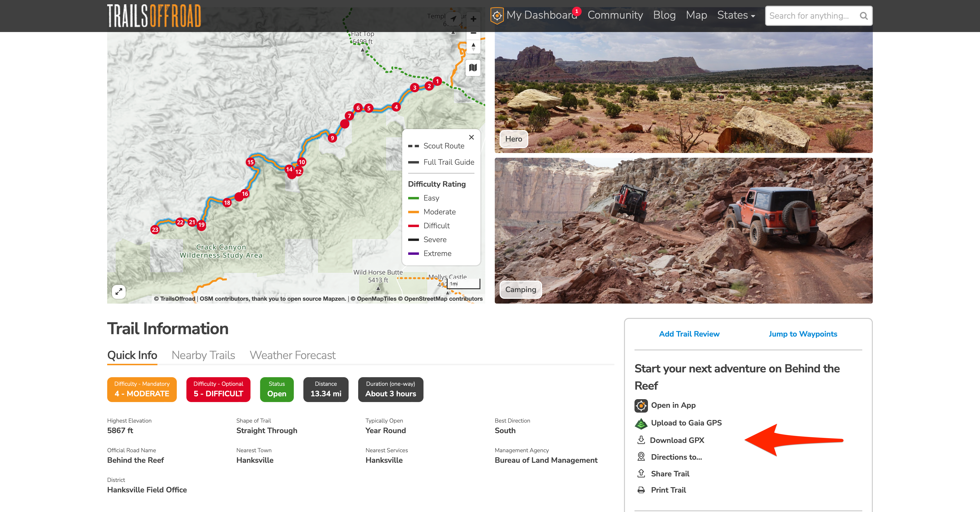Open the Blog page
The image size is (980, 512).
664,15
